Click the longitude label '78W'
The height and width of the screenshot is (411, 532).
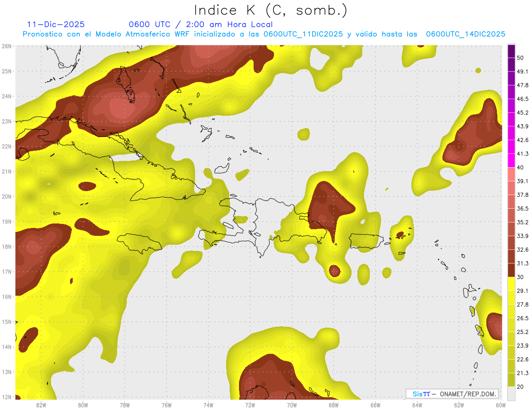point(125,405)
